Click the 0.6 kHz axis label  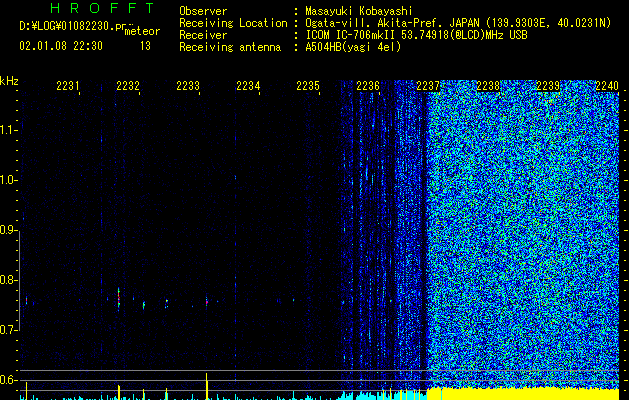pyautogui.click(x=8, y=380)
